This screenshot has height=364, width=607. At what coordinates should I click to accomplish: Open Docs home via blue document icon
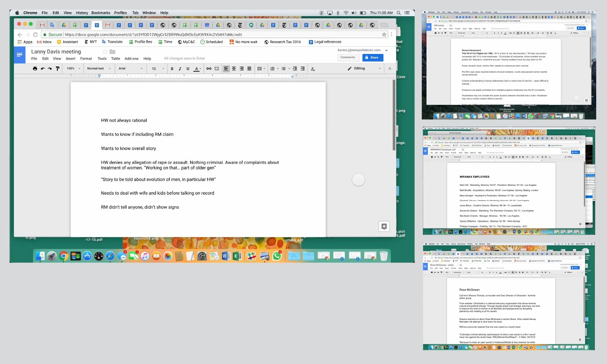point(20,55)
